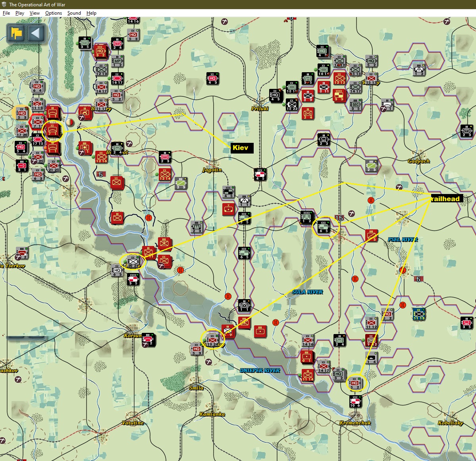Select the red counter 8 11
The width and height of the screenshot is (476, 461).
pyautogui.click(x=324, y=87)
